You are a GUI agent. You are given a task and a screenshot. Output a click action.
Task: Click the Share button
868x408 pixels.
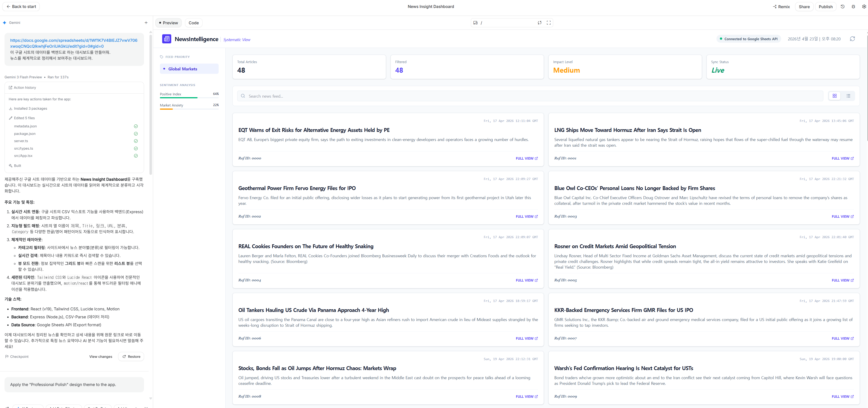coord(804,7)
